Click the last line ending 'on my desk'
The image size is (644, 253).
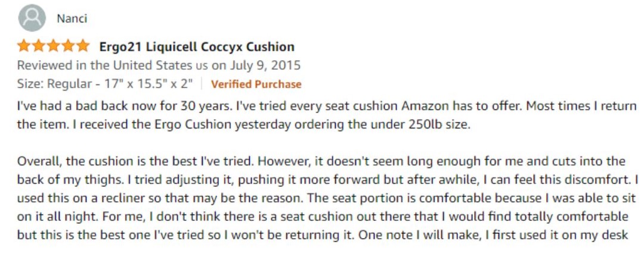tap(323, 235)
